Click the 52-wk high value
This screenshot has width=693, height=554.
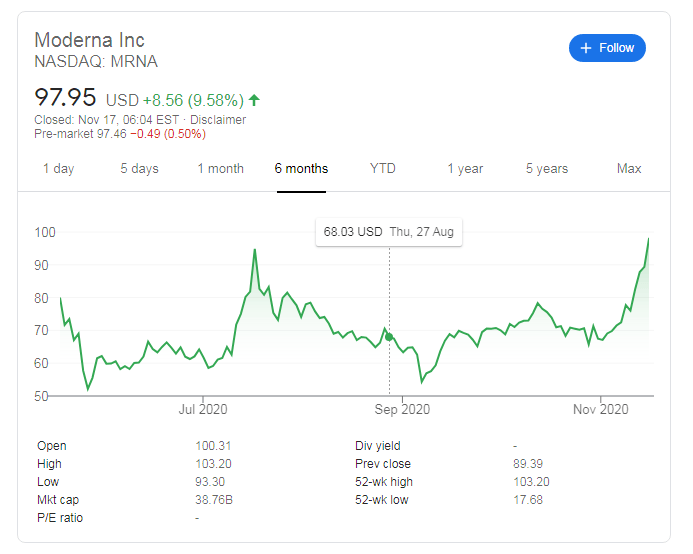tap(531, 482)
